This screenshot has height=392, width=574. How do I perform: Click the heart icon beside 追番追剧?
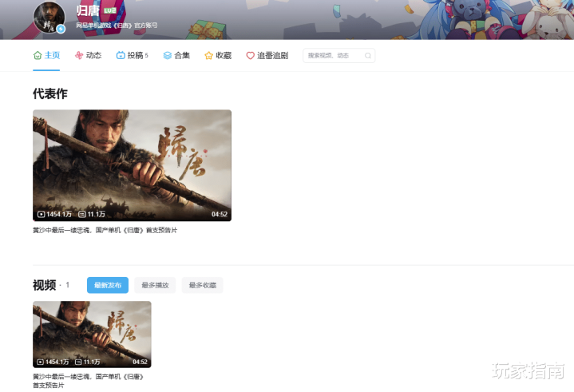click(251, 56)
